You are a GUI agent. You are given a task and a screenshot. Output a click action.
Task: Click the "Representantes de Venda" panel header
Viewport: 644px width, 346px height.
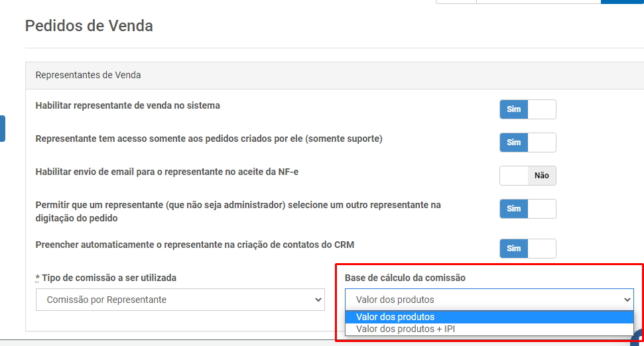pos(334,76)
